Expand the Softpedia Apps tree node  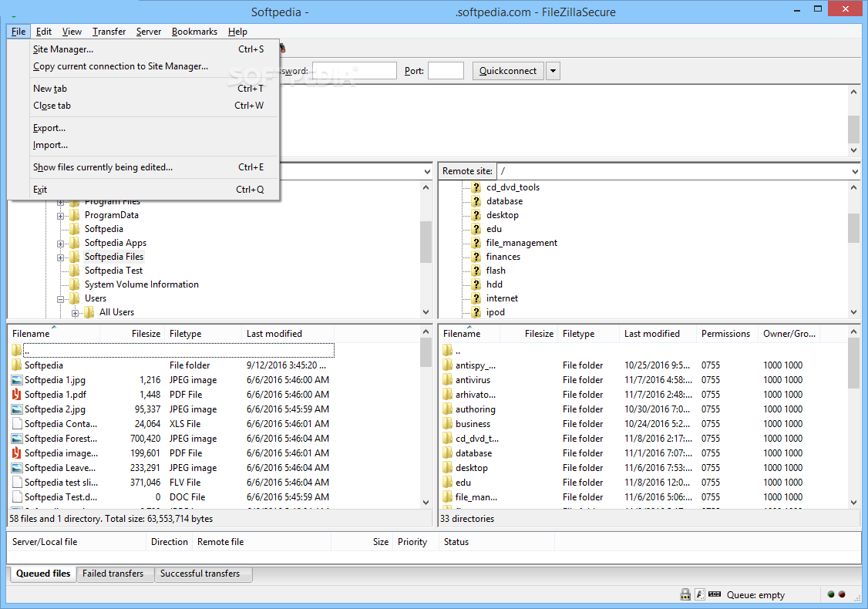pos(60,243)
